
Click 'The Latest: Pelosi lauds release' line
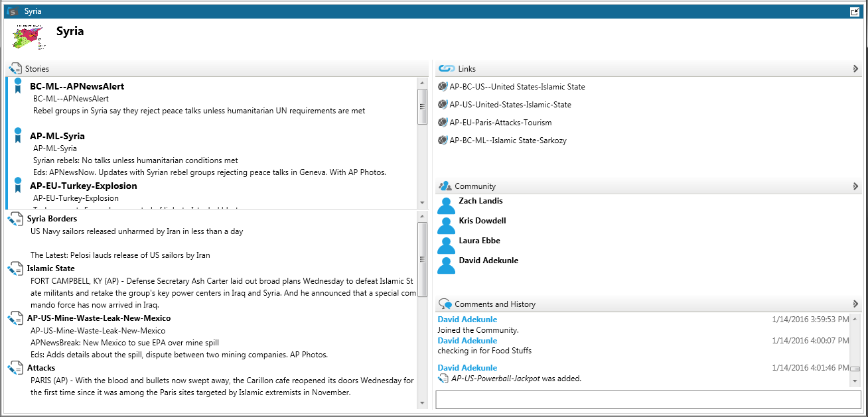pos(120,255)
